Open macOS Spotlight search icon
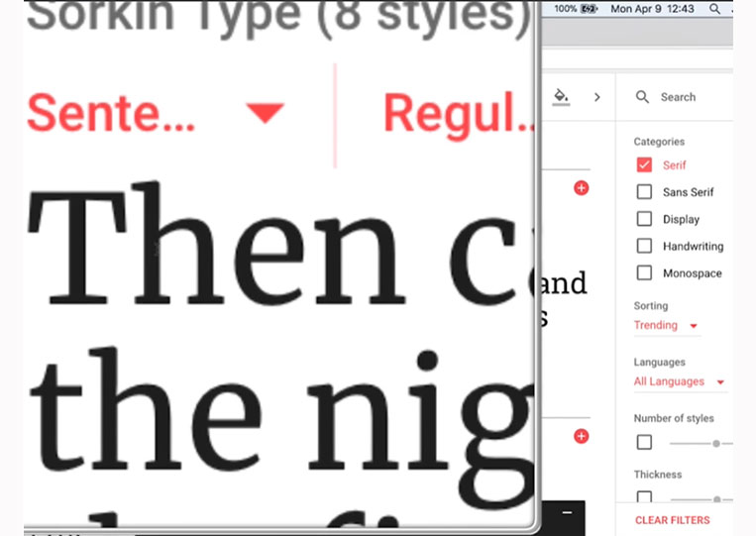The height and width of the screenshot is (536, 756). [714, 9]
